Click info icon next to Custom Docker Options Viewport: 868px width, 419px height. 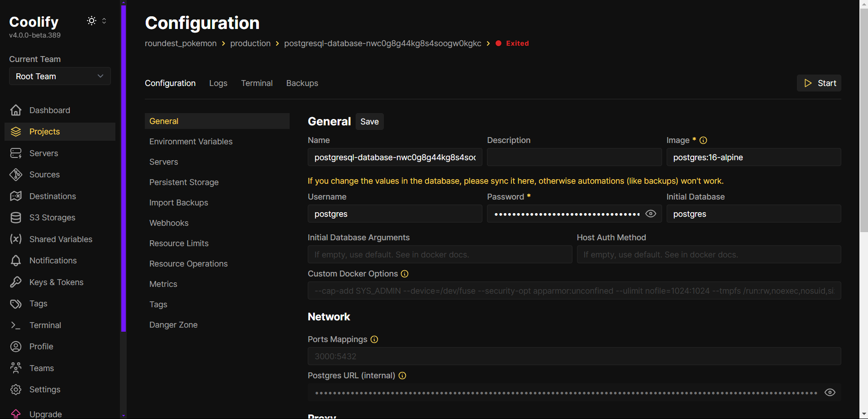coord(405,274)
